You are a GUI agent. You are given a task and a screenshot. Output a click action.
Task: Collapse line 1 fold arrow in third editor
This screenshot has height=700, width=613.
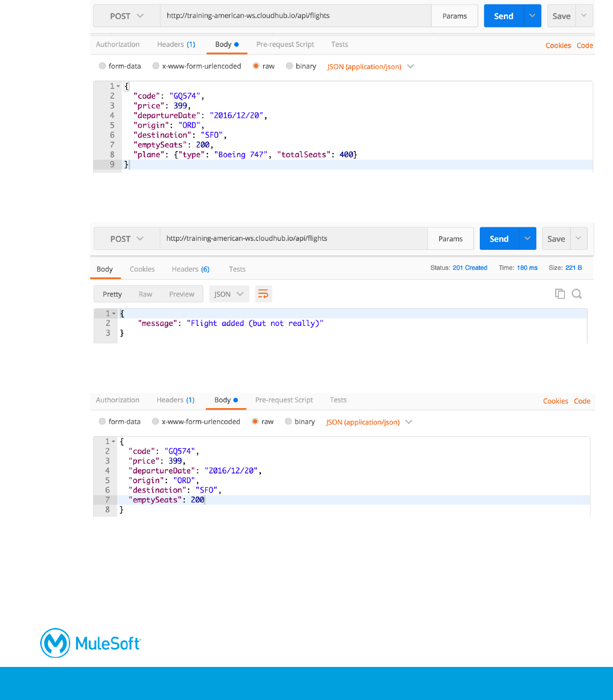(x=114, y=441)
